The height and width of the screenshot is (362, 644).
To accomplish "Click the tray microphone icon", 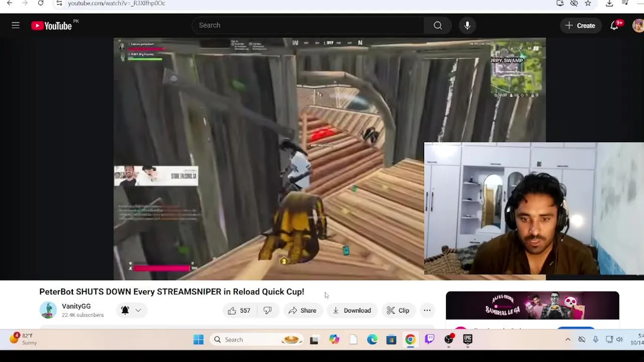I will [x=596, y=339].
